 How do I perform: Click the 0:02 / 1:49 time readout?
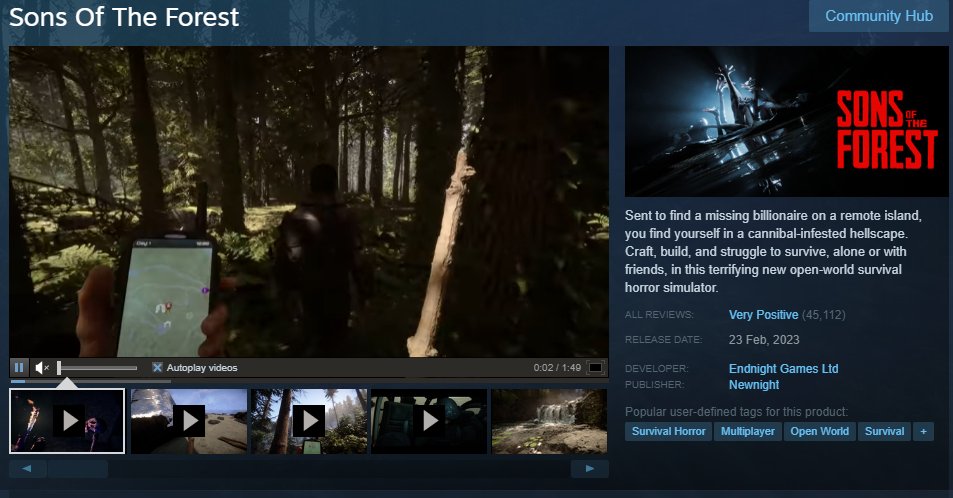tap(557, 367)
